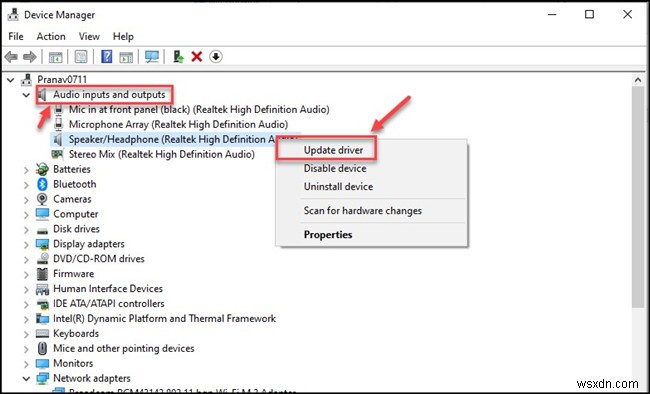Select Microphone Array device
The width and height of the screenshot is (650, 394).
pyautogui.click(x=178, y=124)
